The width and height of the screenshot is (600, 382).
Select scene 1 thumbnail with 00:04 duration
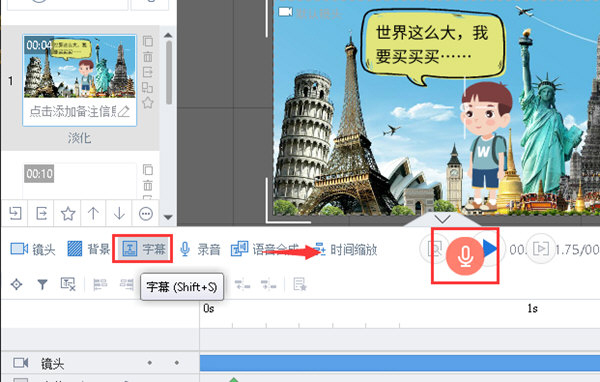[x=80, y=67]
